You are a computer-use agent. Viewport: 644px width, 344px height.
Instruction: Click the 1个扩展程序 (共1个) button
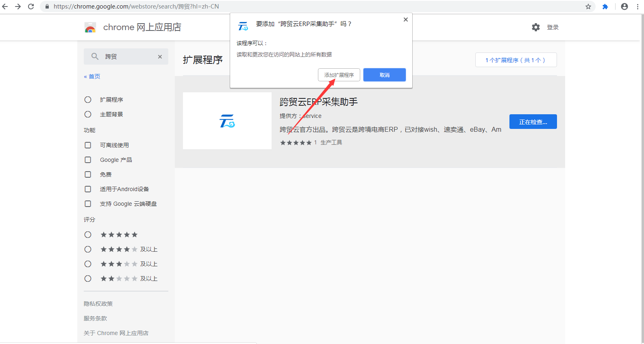516,60
